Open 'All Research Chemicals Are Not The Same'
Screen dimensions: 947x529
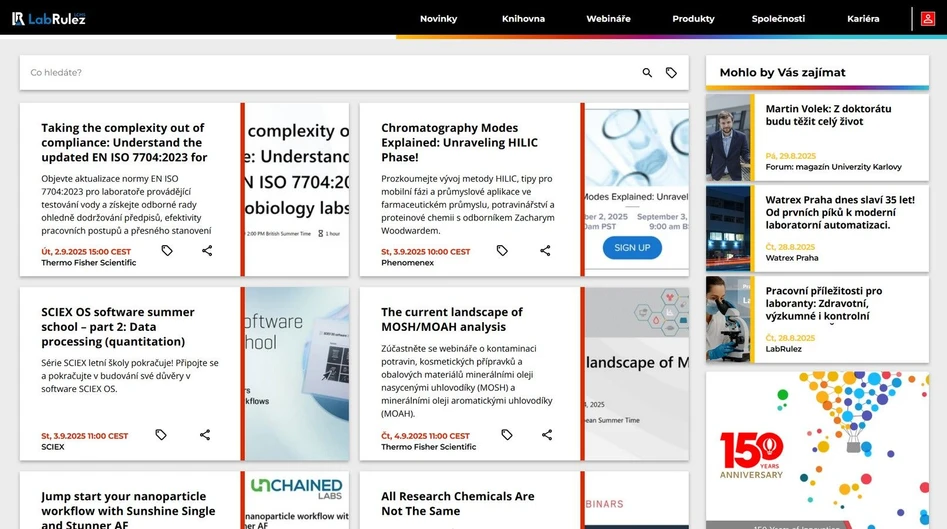tap(458, 504)
